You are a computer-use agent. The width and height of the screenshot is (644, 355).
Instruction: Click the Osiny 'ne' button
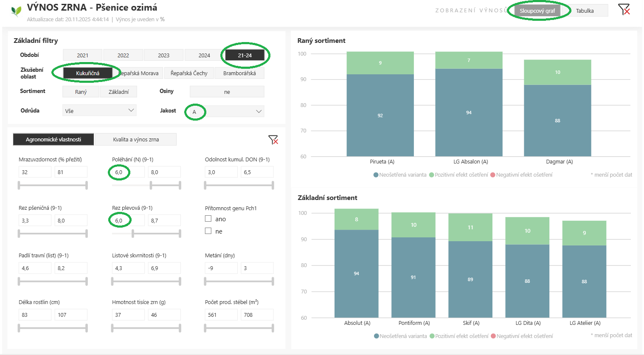point(227,92)
